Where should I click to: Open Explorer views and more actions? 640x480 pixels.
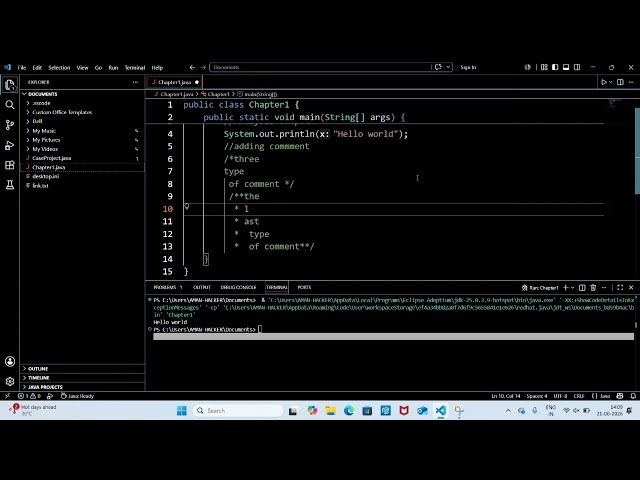click(135, 82)
